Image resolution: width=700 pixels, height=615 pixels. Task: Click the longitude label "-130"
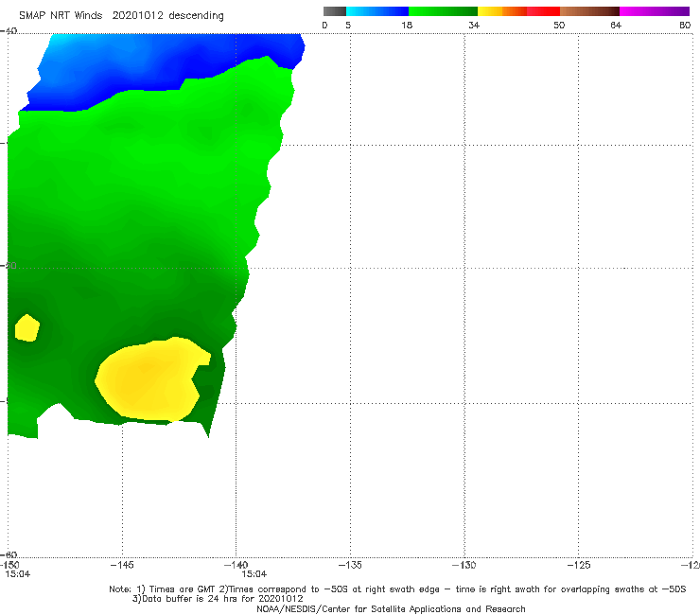pyautogui.click(x=464, y=565)
